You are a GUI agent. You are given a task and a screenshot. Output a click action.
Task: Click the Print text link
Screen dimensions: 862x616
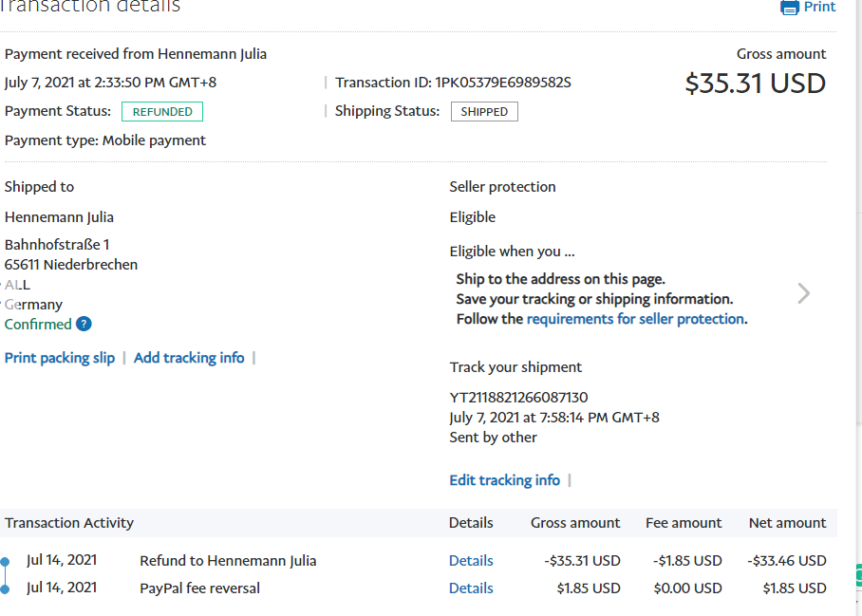coord(819,8)
